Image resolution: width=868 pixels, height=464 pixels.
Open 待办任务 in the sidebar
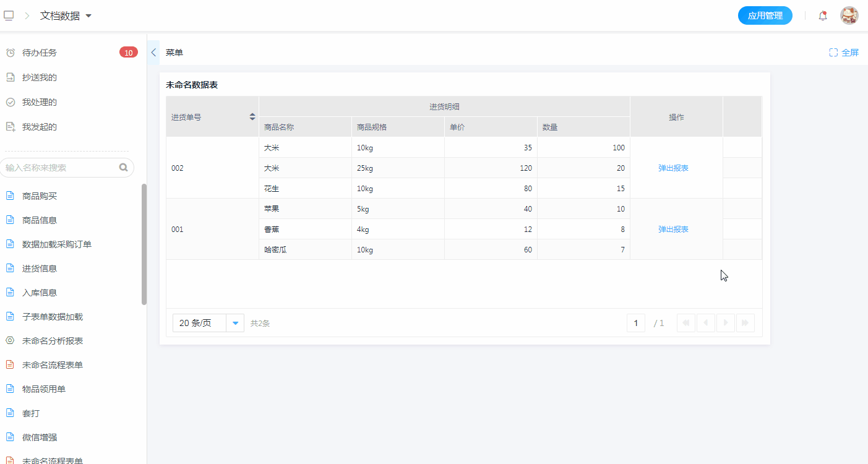click(x=40, y=53)
